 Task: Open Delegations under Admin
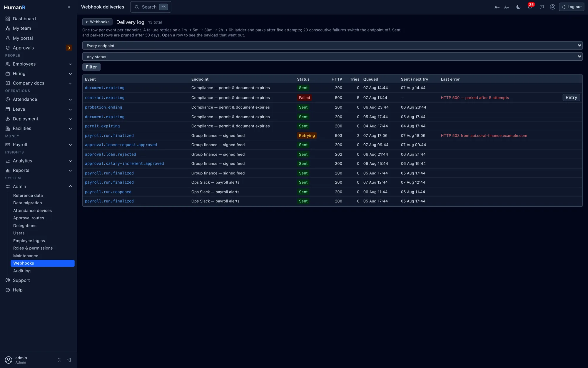point(43,226)
